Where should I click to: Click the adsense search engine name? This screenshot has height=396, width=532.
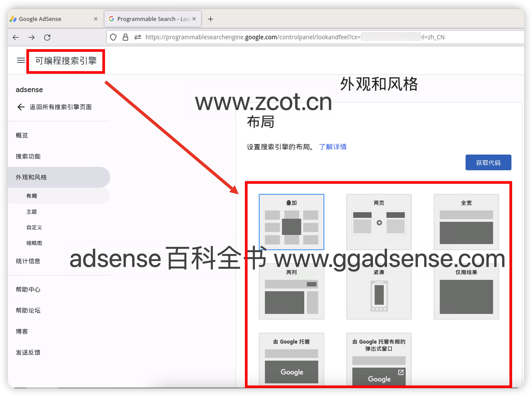(x=29, y=90)
